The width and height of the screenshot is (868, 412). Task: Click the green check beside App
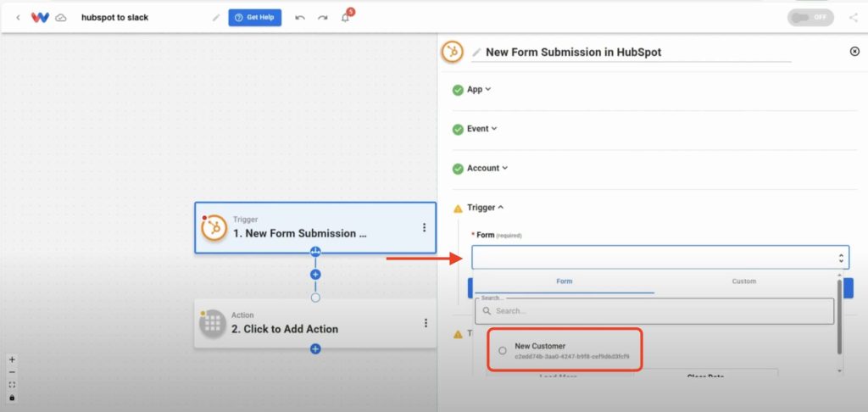pos(458,90)
